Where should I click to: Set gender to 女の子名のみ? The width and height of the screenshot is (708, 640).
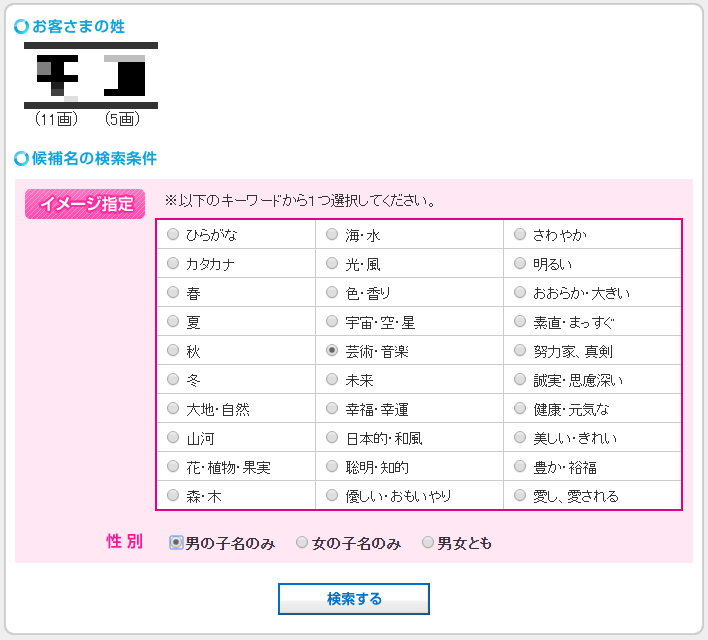coord(302,542)
